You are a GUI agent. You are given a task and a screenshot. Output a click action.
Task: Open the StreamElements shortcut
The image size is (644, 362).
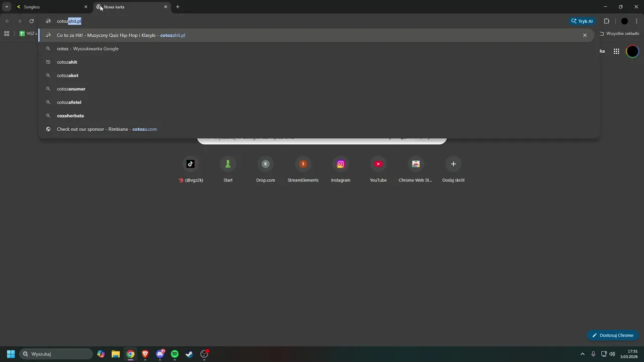[303, 168]
